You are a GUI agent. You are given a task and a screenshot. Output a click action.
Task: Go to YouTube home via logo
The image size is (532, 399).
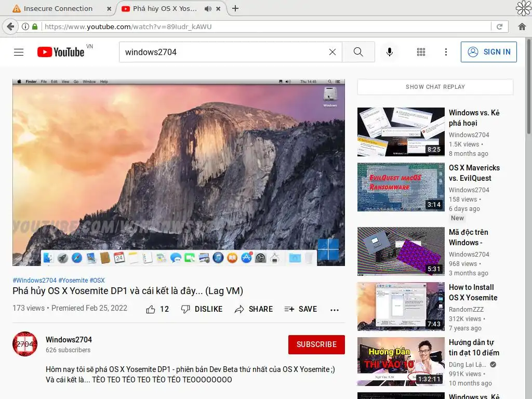pyautogui.click(x=61, y=52)
